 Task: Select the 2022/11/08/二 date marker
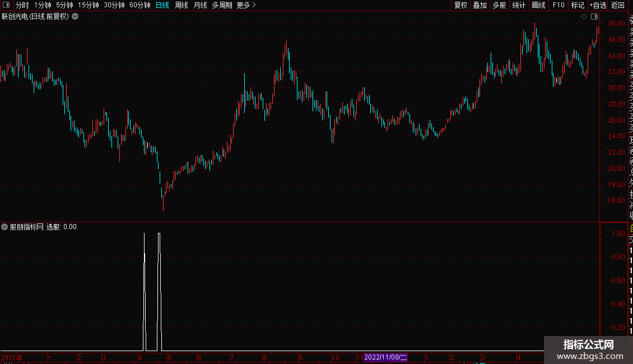(385, 357)
